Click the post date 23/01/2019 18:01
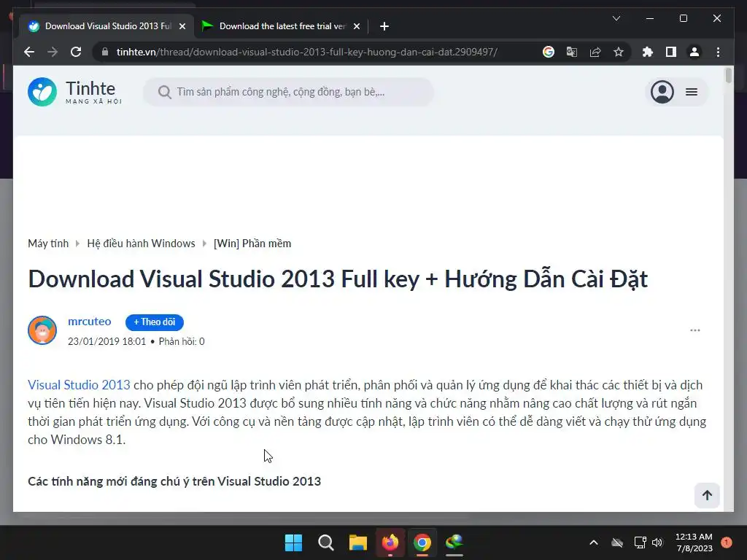Viewport: 747px width, 560px height. point(107,341)
